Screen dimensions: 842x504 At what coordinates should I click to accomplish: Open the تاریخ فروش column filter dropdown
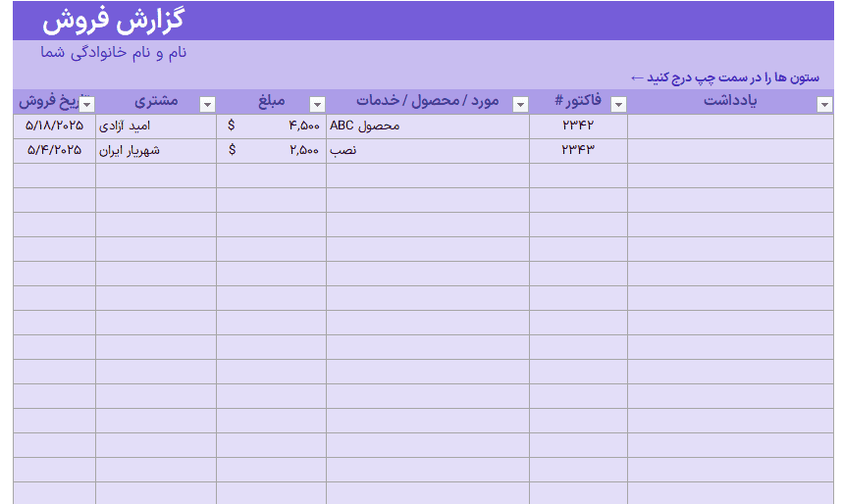click(87, 104)
